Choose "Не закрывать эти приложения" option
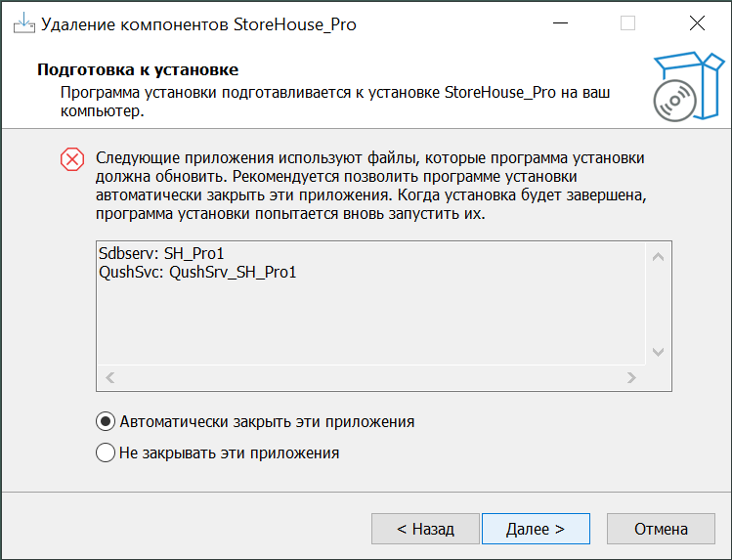 click(x=106, y=453)
